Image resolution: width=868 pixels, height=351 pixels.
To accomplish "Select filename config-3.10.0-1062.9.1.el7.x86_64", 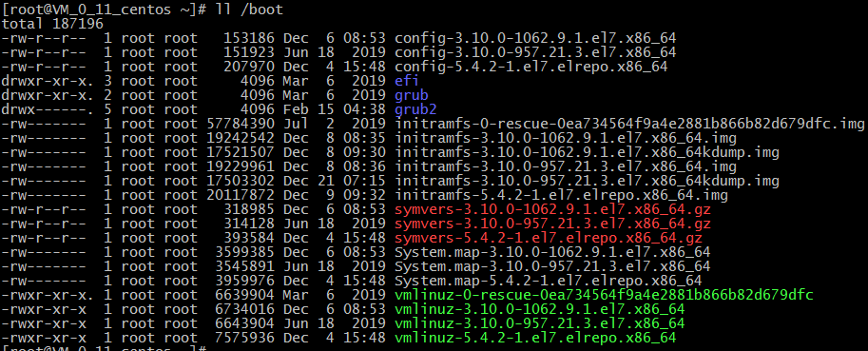I will point(535,39).
